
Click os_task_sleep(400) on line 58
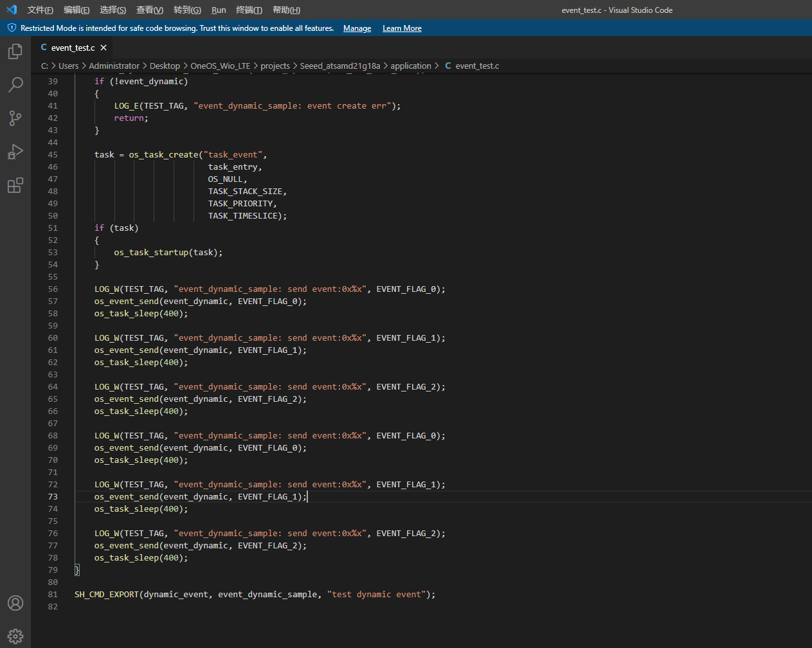tap(141, 314)
